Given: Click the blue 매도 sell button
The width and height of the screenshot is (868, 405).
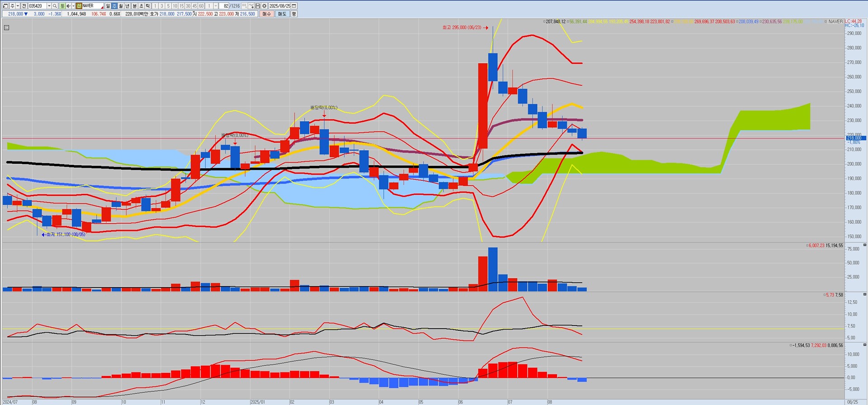Looking at the screenshot, I should (282, 14).
